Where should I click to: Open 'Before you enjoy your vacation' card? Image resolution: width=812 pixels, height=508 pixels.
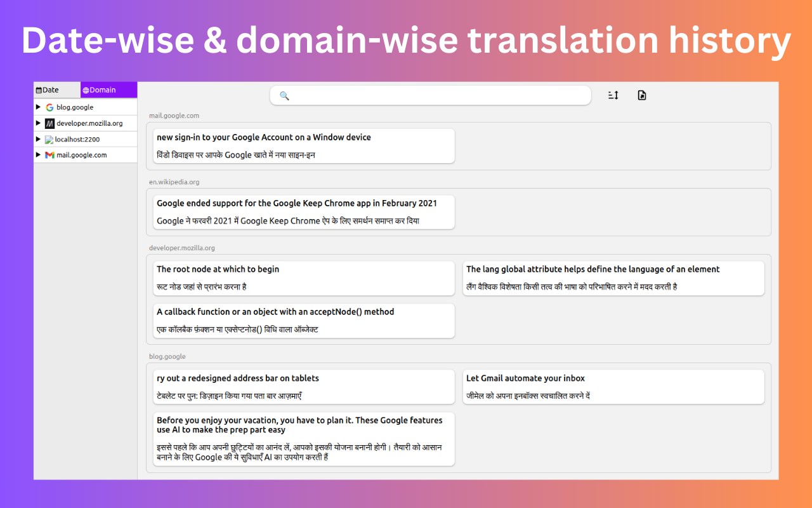tap(304, 439)
